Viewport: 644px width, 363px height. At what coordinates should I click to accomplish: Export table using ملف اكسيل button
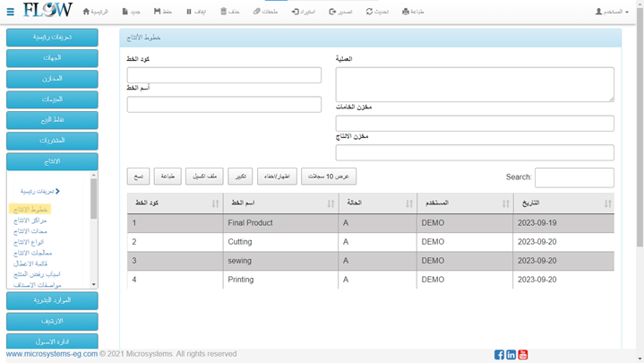(x=204, y=177)
